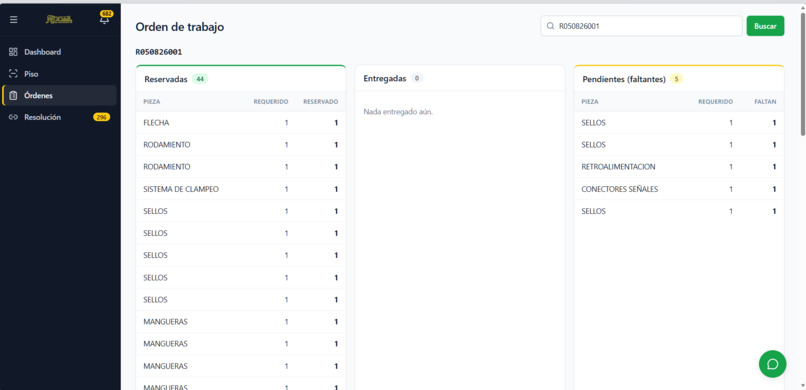Open Resolución section

tap(59, 117)
